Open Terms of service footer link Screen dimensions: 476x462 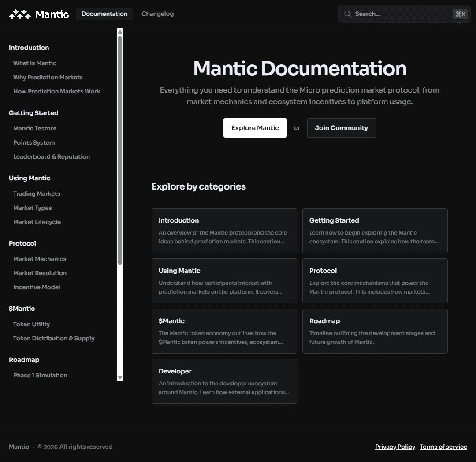tap(443, 447)
